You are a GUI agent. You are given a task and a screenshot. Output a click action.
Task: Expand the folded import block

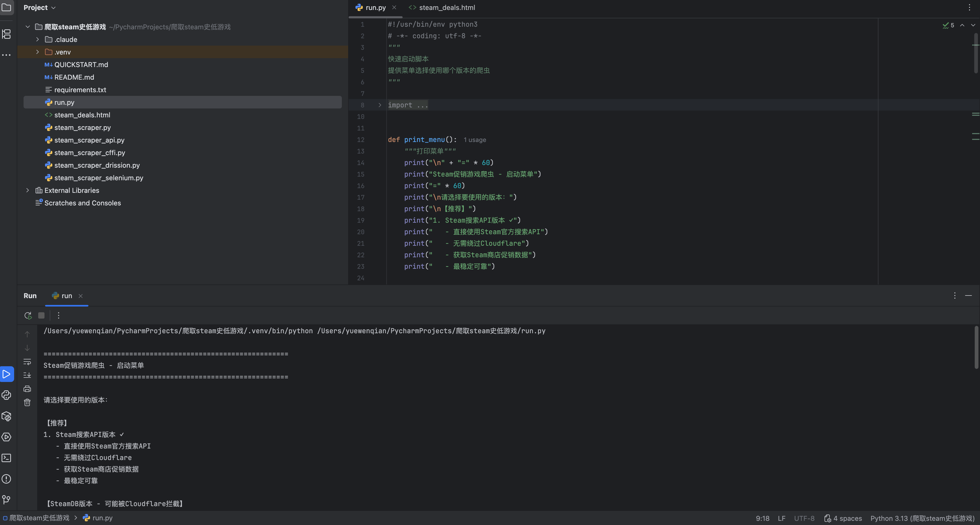coord(380,105)
